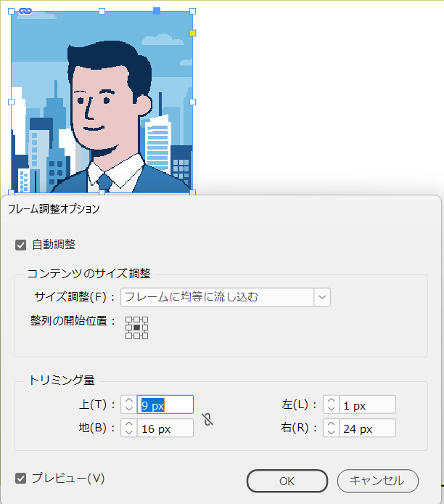Increase the 上(T) crop value stepper

pyautogui.click(x=128, y=400)
